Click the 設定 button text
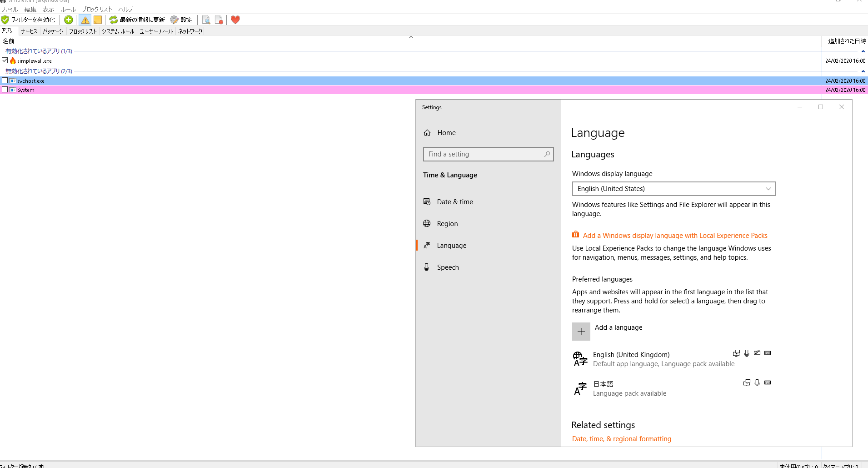 click(x=187, y=20)
